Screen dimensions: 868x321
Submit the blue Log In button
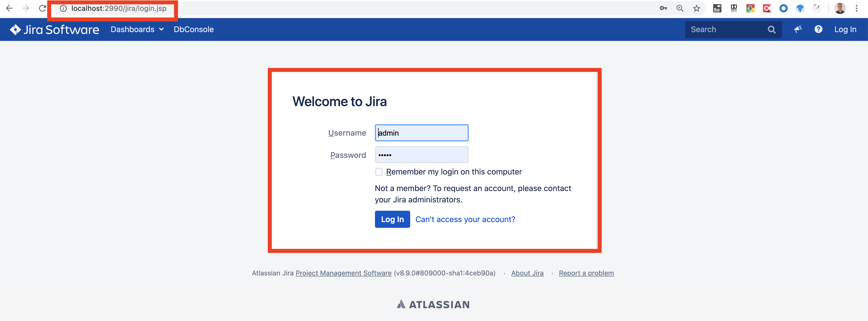392,219
